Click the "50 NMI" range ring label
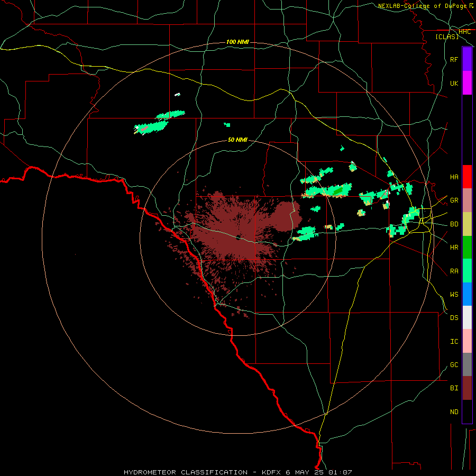 [x=237, y=140]
